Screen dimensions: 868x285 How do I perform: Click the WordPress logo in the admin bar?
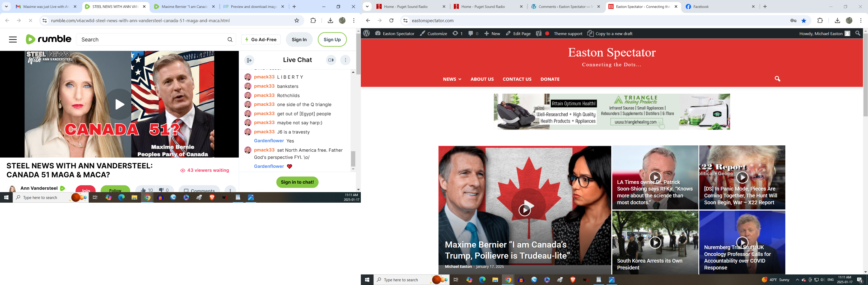[367, 33]
